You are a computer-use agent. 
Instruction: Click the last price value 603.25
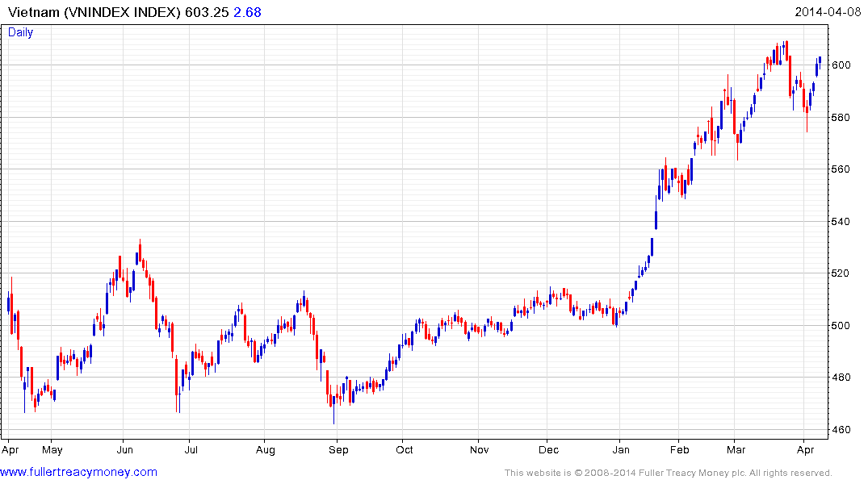coord(207,12)
